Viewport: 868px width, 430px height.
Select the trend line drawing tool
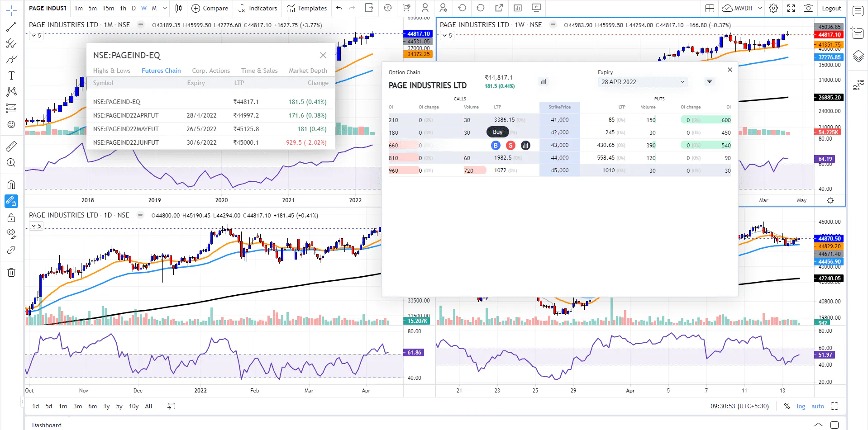coord(11,27)
